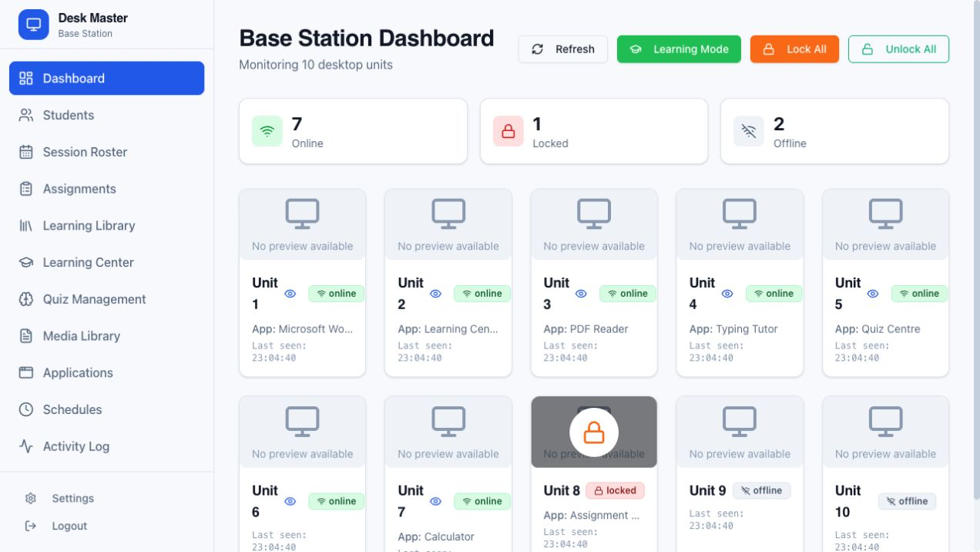Click the Logout arrow icon
This screenshot has width=980, height=552.
pos(31,526)
